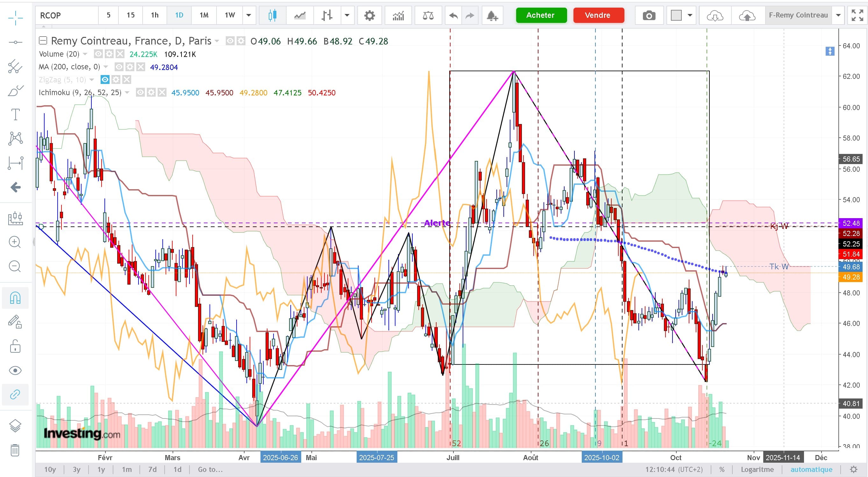Select the 1W interval
Image resolution: width=868 pixels, height=477 pixels.
230,15
